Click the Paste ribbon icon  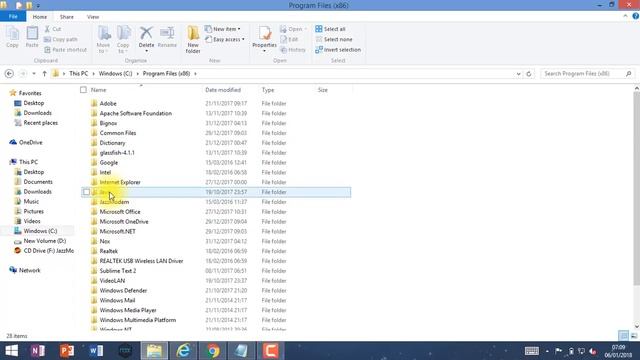click(x=32, y=37)
